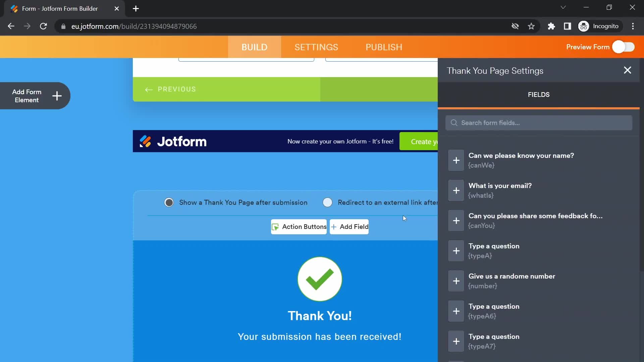Expand the canWe name field entry
This screenshot has width=644, height=362.
coord(456,160)
